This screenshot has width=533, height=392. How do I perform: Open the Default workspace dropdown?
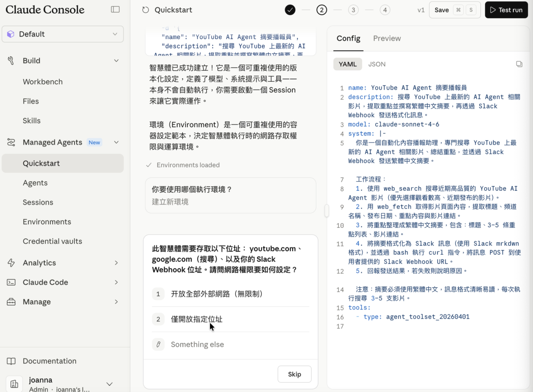[63, 34]
